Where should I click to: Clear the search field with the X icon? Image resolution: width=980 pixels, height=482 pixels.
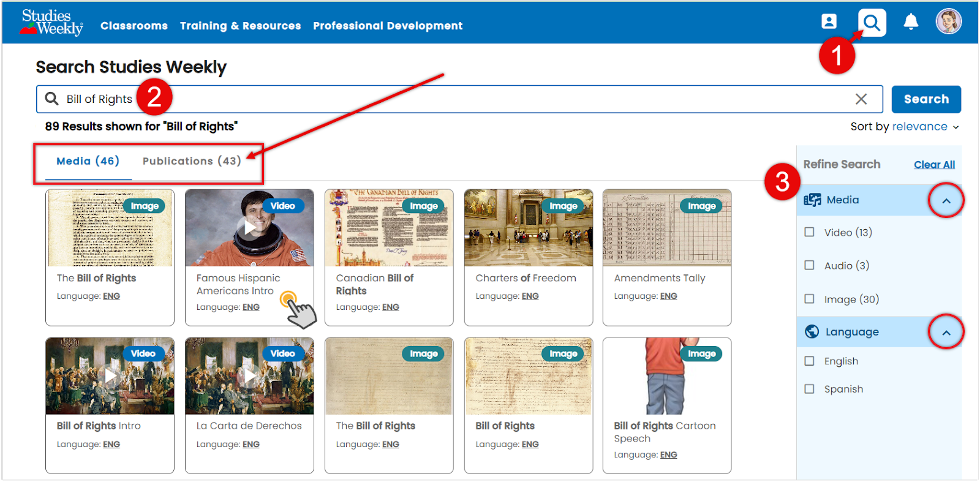pos(861,99)
